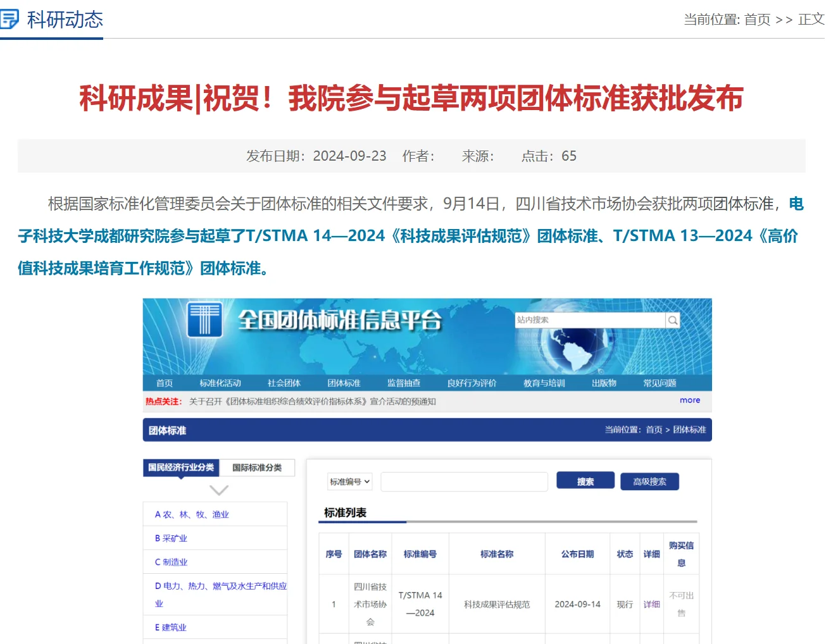Open the 首页 nav item in platform
The image size is (838, 644).
165,383
